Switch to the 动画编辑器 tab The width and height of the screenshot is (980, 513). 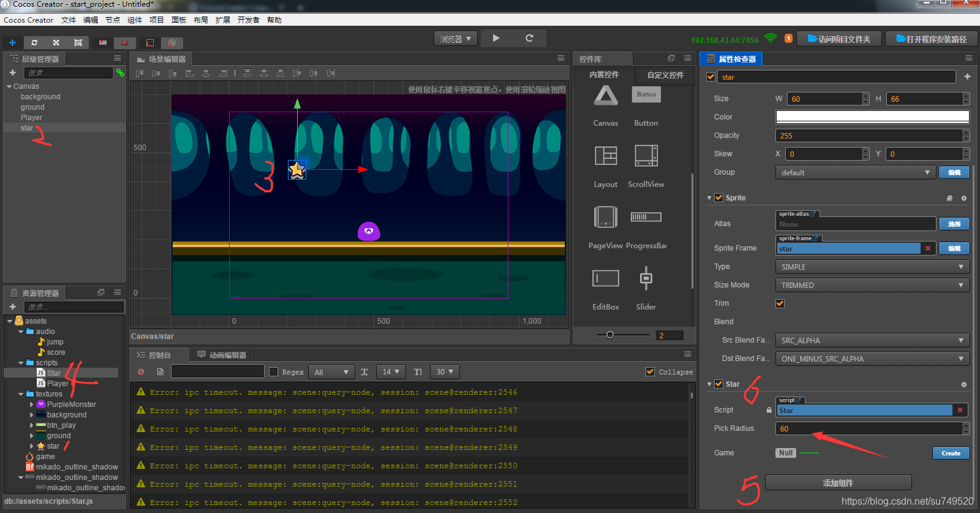tap(222, 355)
